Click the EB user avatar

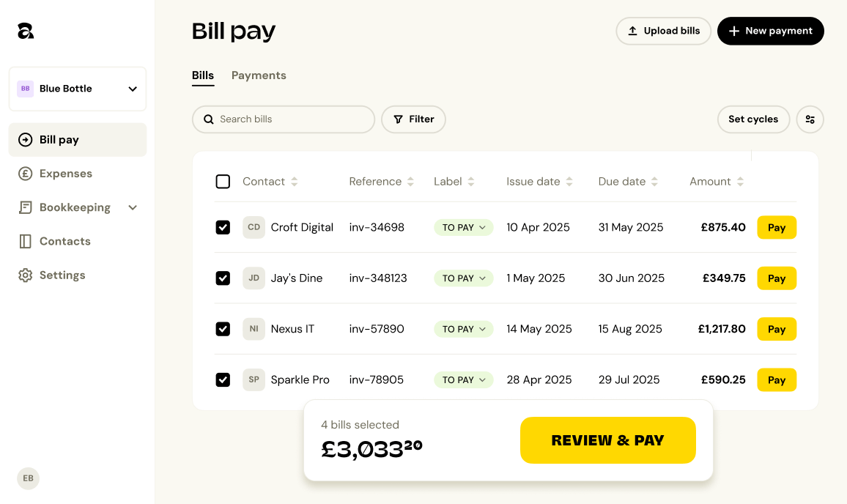coord(28,478)
